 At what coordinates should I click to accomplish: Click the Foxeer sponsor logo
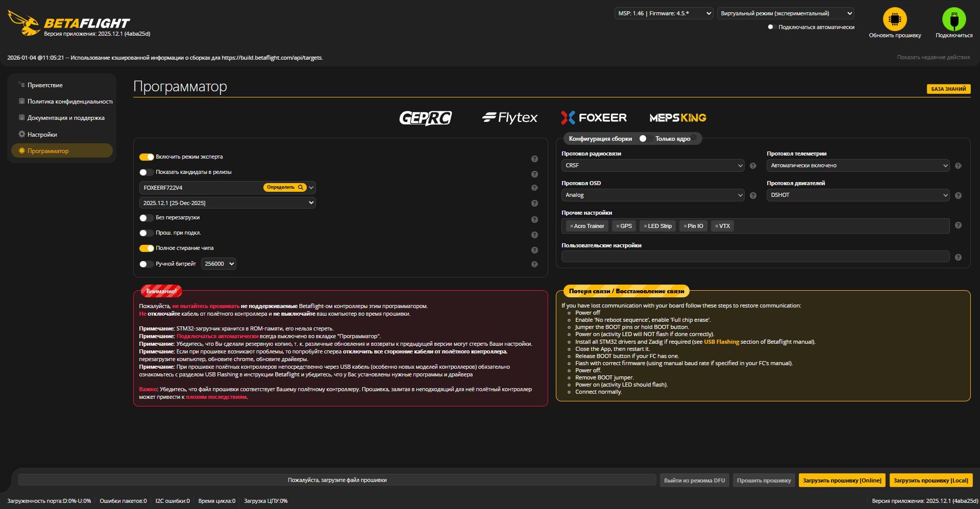pos(594,118)
